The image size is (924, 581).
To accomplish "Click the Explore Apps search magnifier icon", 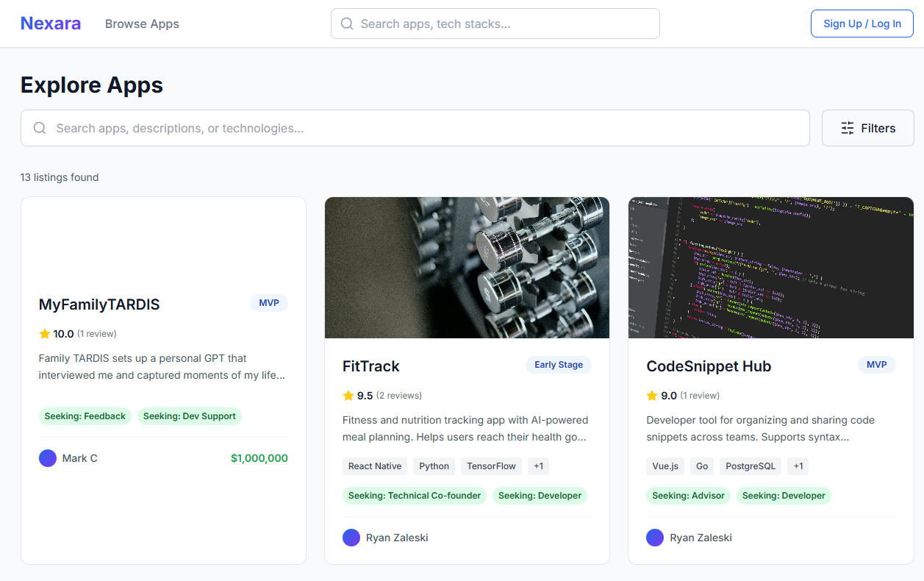I will click(x=40, y=128).
